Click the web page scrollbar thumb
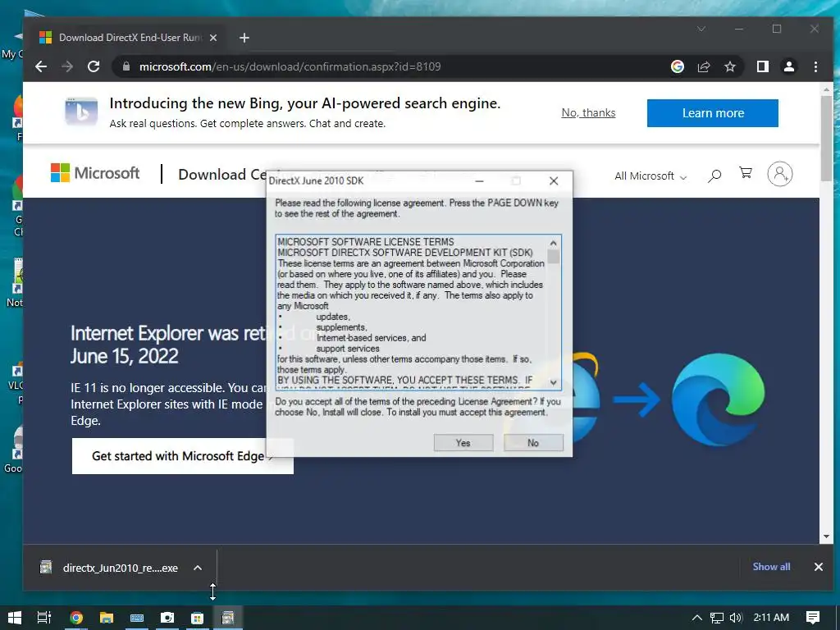The image size is (840, 630). (826, 138)
